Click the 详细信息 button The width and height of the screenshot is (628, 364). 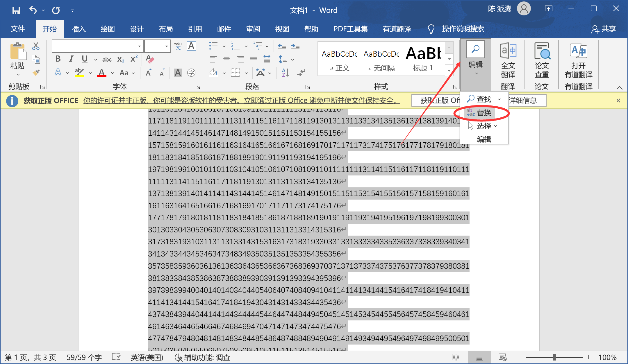tap(527, 101)
